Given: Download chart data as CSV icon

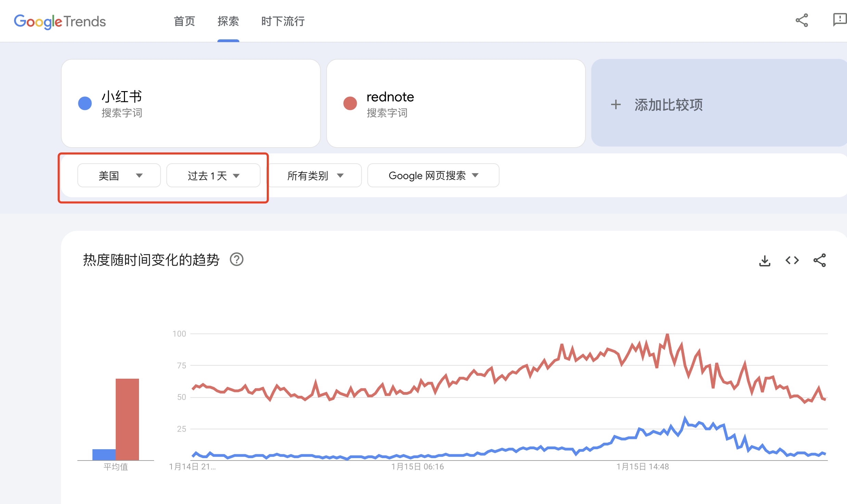Looking at the screenshot, I should (765, 261).
